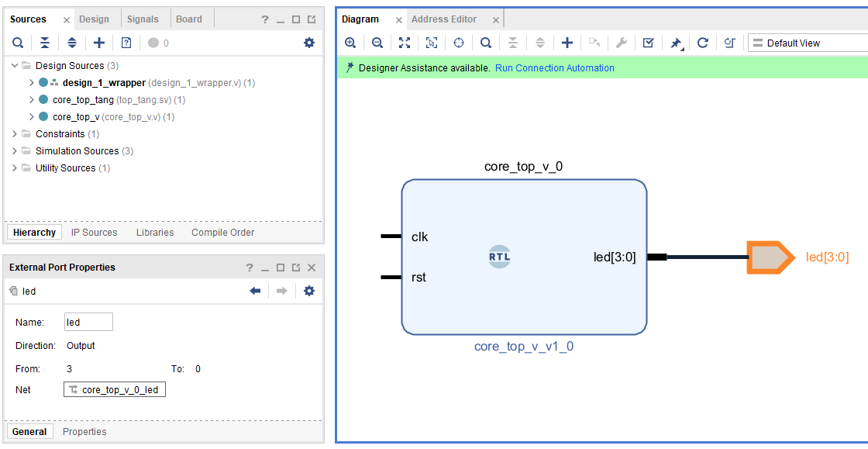The width and height of the screenshot is (868, 449).
Task: Expand the Constraints tree node
Action: tap(15, 134)
